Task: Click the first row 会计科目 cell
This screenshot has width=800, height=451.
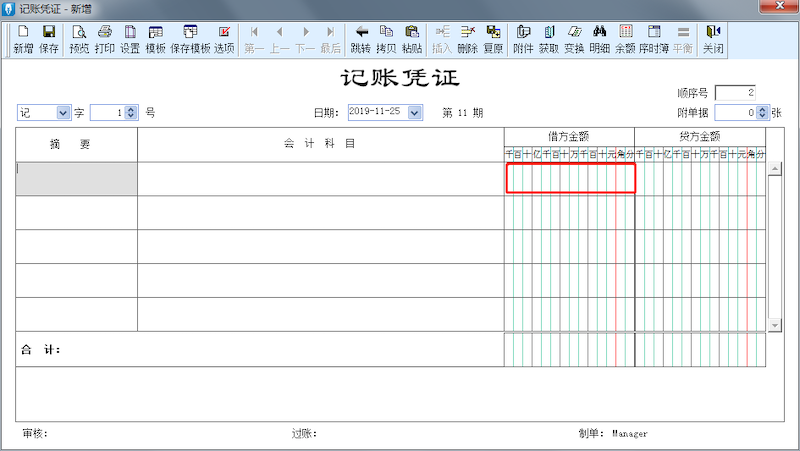Action: [x=320, y=179]
